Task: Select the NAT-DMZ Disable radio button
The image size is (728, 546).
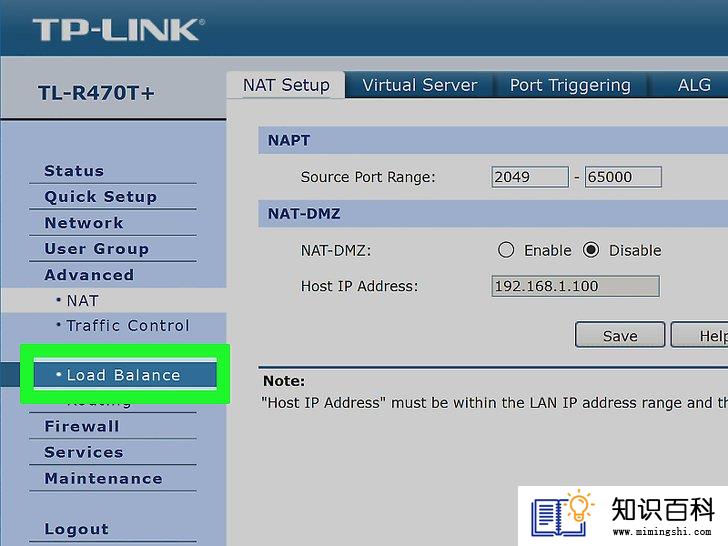Action: click(x=591, y=250)
